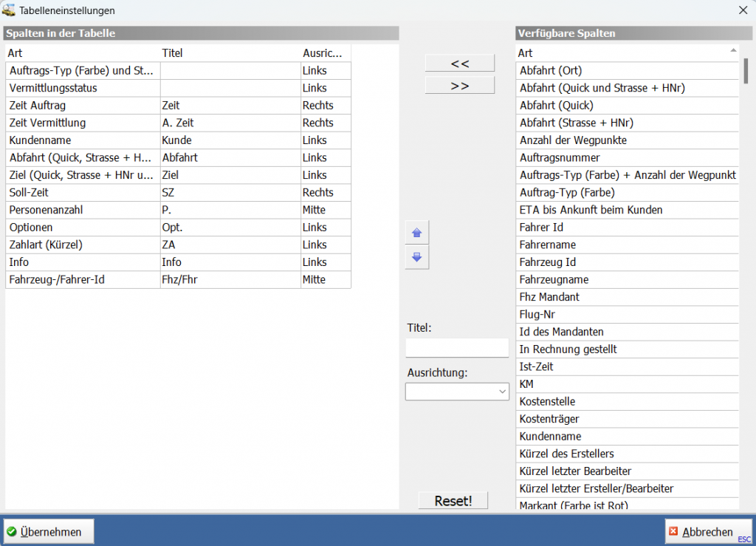Pick Flug-Nr in available columns list
Image resolution: width=756 pixels, height=546 pixels.
click(626, 315)
